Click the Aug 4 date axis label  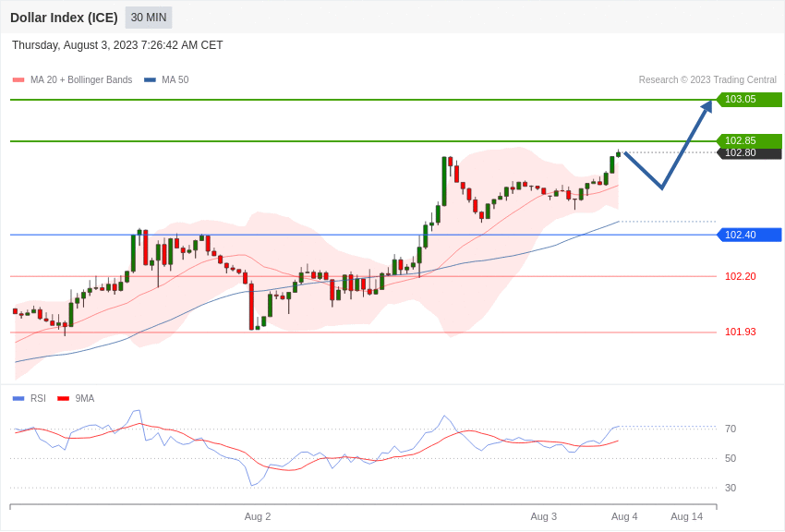click(624, 516)
